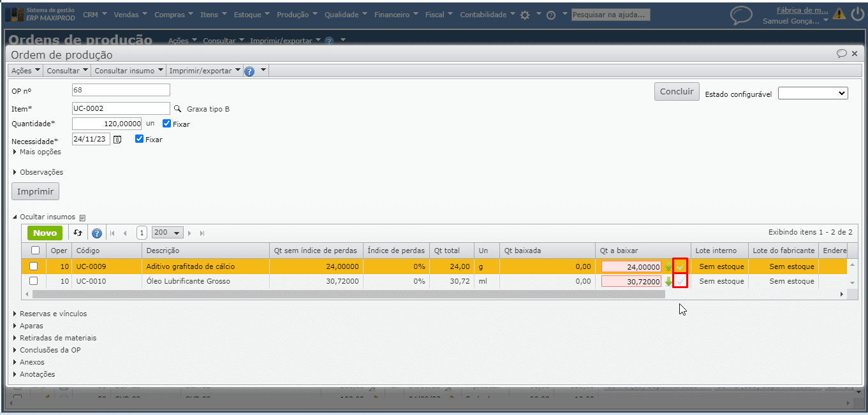
Task: Go to previous page of insumos grid
Action: point(125,233)
